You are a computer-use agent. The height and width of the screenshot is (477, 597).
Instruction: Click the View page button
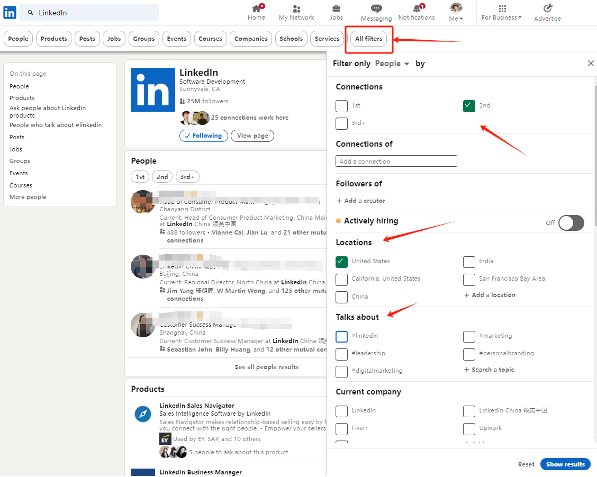pos(252,136)
